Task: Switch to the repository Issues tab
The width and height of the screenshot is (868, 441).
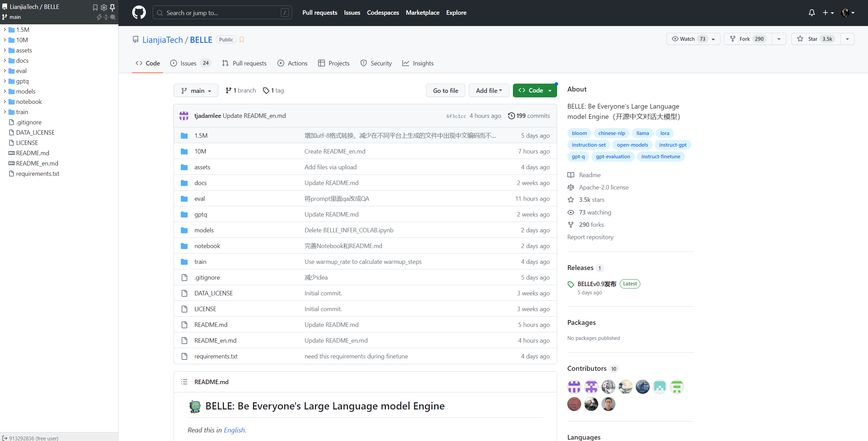Action: click(191, 63)
